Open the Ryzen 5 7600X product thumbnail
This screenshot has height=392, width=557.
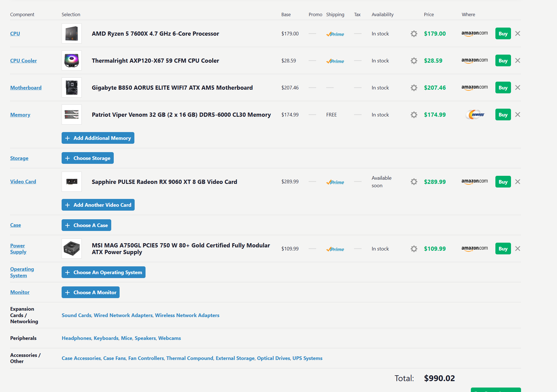click(72, 33)
